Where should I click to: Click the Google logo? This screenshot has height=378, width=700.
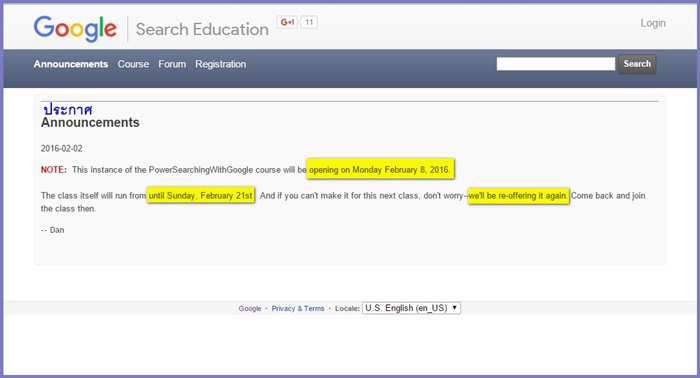point(75,29)
